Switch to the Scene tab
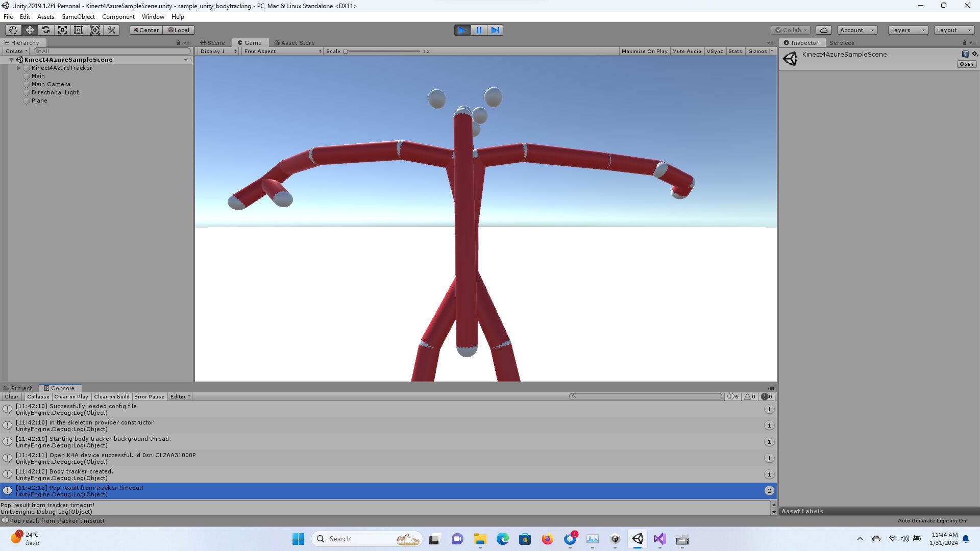 point(213,43)
